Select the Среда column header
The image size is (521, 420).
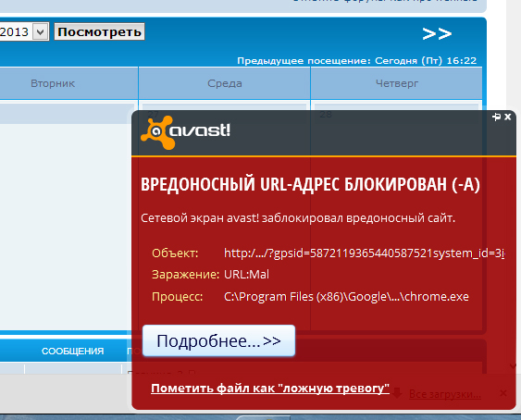click(x=225, y=83)
